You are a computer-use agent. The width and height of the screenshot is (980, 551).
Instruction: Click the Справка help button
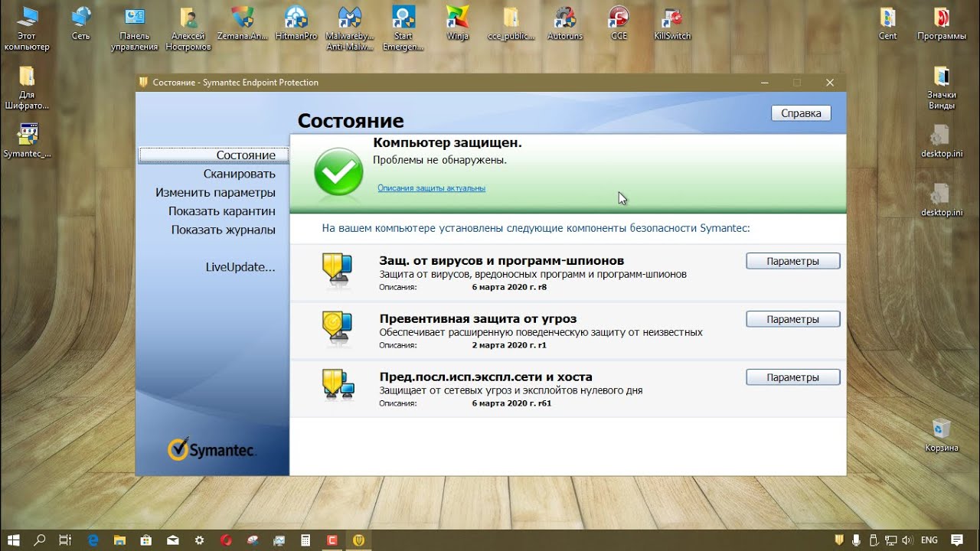pos(801,113)
